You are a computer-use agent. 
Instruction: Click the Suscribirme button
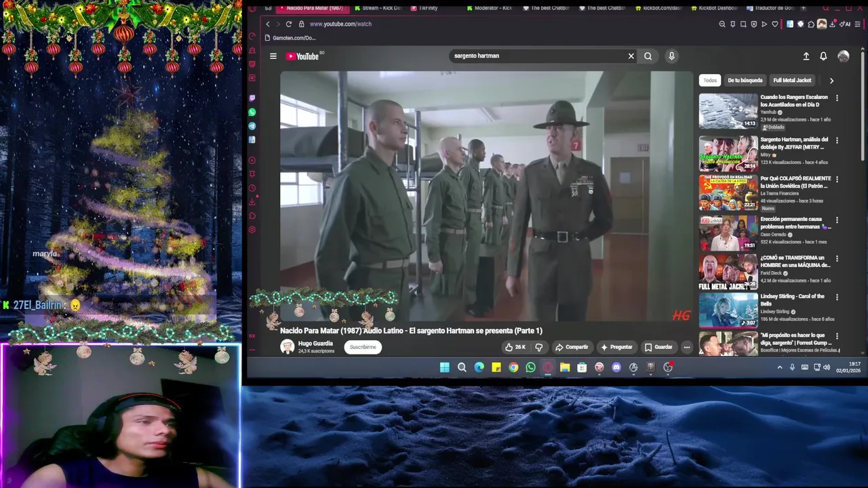[363, 347]
